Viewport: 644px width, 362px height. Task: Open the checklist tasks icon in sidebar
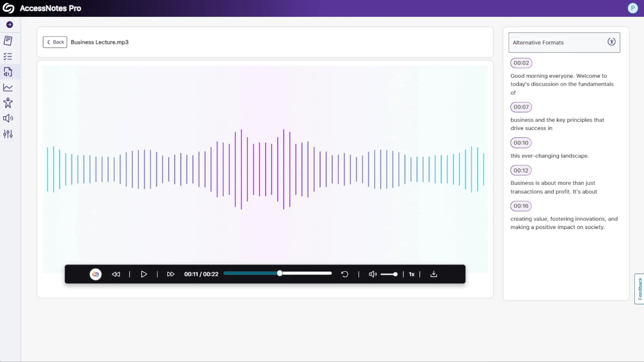8,56
